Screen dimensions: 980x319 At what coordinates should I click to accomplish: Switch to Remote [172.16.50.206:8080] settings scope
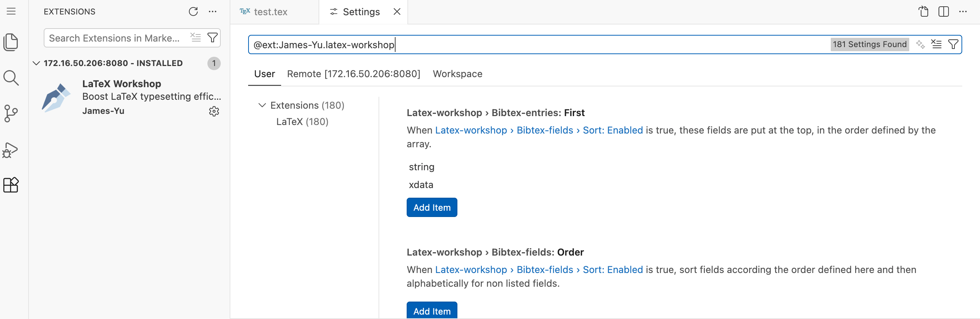click(x=353, y=73)
